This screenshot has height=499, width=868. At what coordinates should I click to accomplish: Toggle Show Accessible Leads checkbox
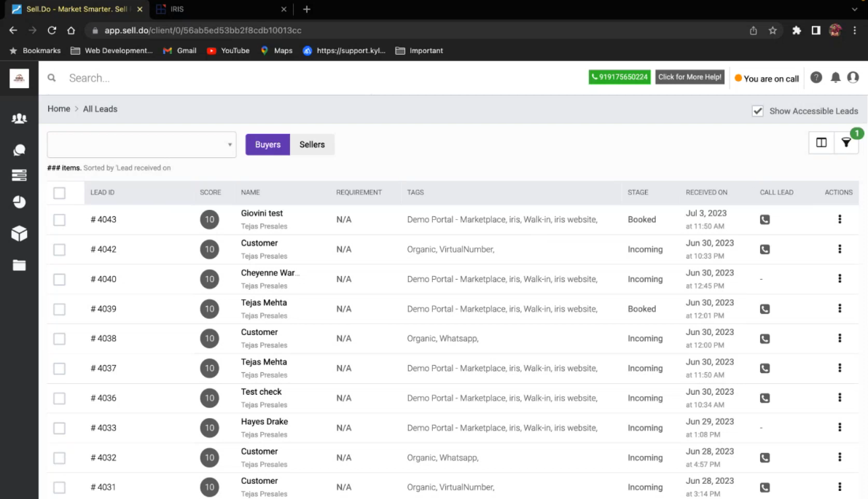coord(758,111)
